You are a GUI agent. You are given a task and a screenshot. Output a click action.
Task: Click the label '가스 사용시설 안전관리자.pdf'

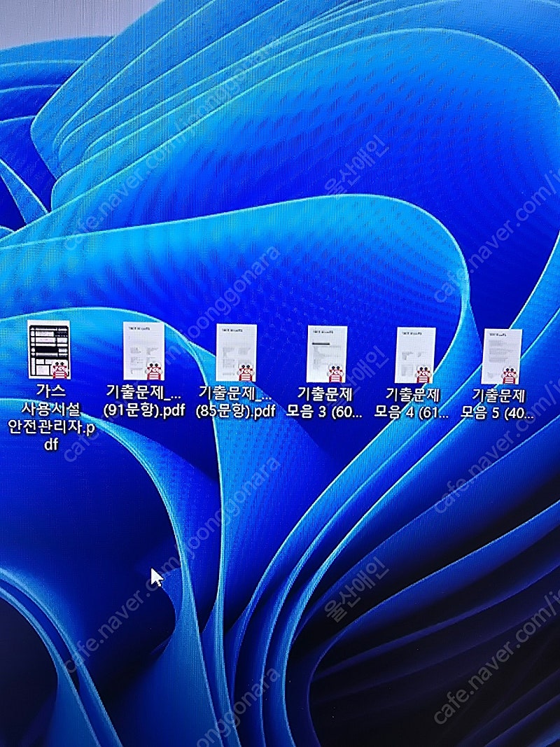(x=51, y=417)
